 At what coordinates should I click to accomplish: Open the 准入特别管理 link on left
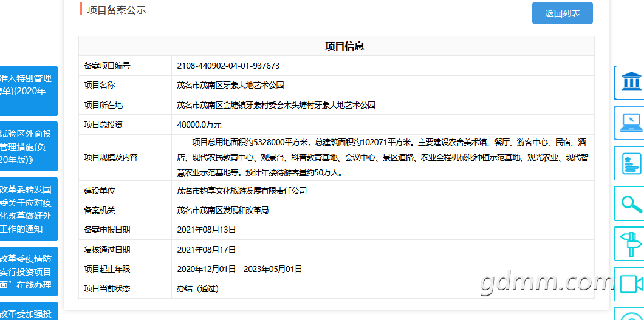pyautogui.click(x=29, y=91)
